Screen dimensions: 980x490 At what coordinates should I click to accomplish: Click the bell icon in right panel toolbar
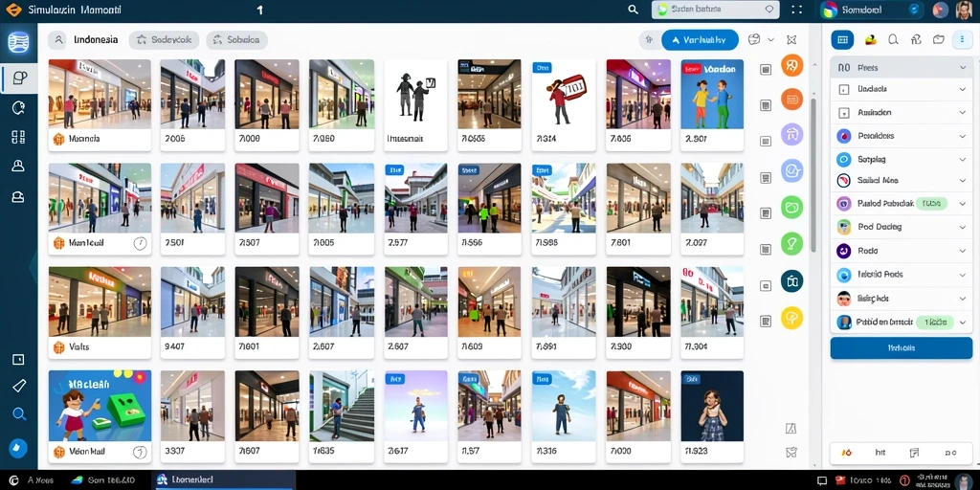(x=893, y=40)
